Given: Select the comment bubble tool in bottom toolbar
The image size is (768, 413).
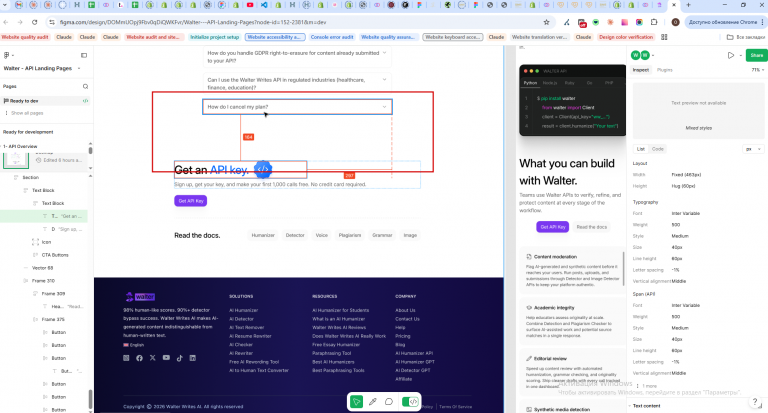Looking at the screenshot, I should 389,402.
